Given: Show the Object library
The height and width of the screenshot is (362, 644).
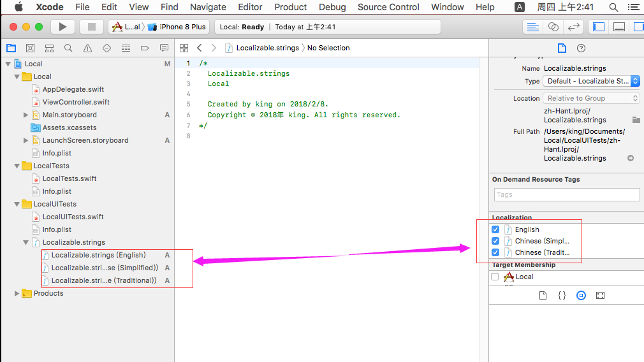Looking at the screenshot, I should click(581, 296).
